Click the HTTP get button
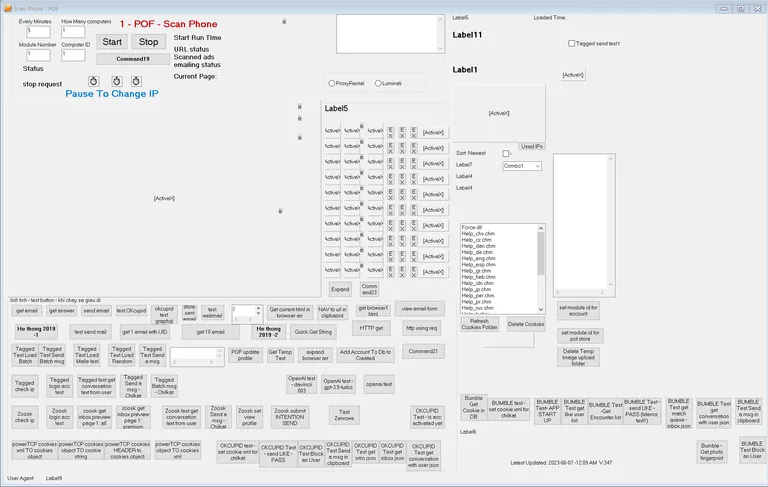The height and width of the screenshot is (487, 768). tap(371, 327)
